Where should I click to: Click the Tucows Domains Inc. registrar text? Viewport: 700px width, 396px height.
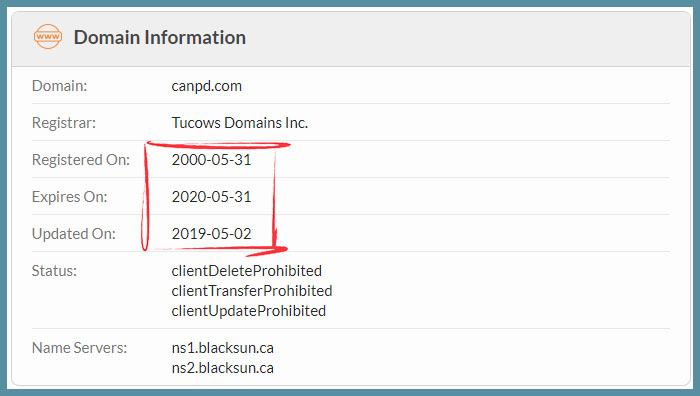click(240, 123)
